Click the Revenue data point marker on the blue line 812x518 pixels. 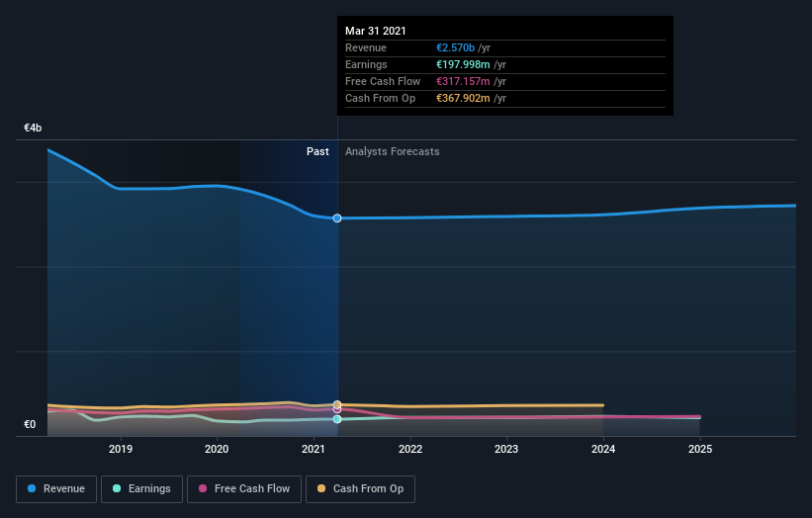click(x=337, y=218)
